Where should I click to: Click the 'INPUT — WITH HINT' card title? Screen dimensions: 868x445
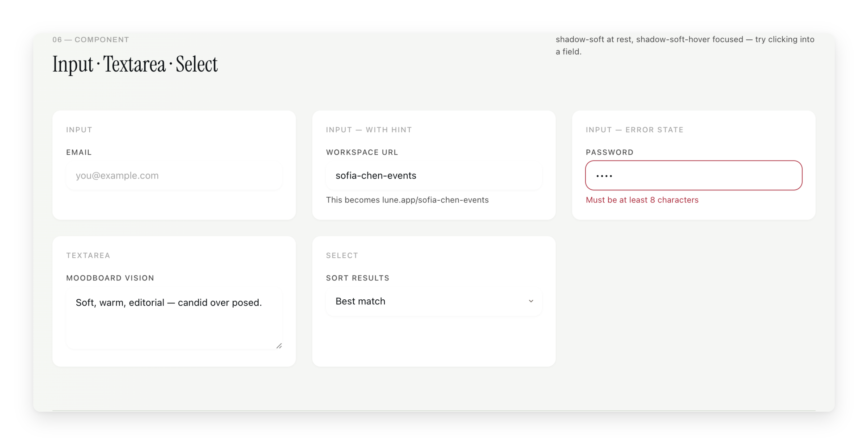[x=369, y=130]
